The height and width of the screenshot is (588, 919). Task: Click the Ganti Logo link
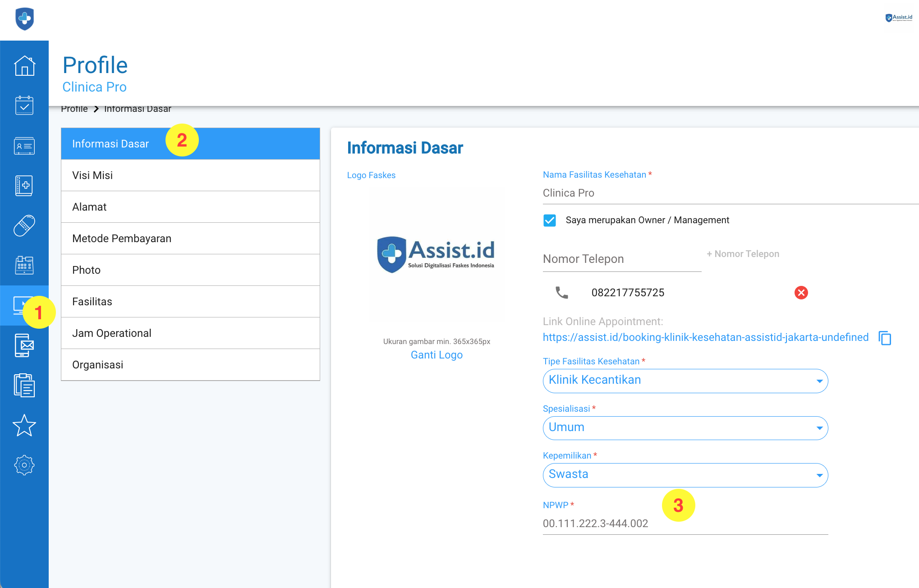pos(437,355)
